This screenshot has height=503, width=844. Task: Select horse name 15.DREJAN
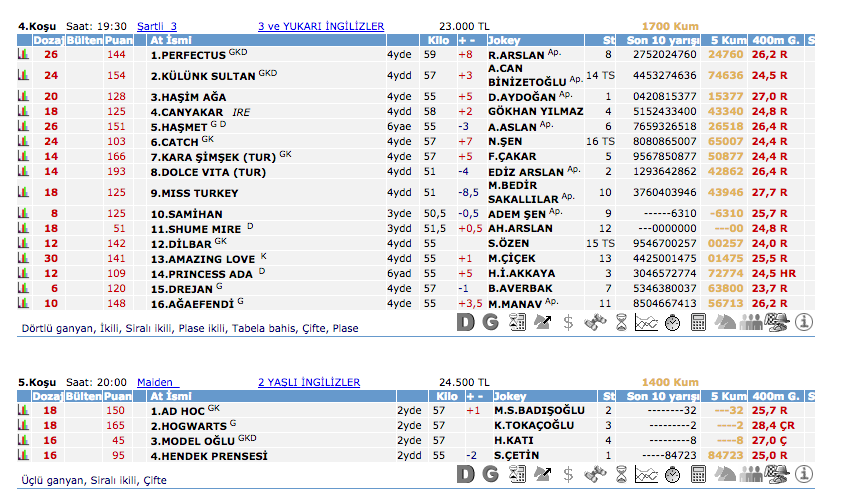point(181,289)
